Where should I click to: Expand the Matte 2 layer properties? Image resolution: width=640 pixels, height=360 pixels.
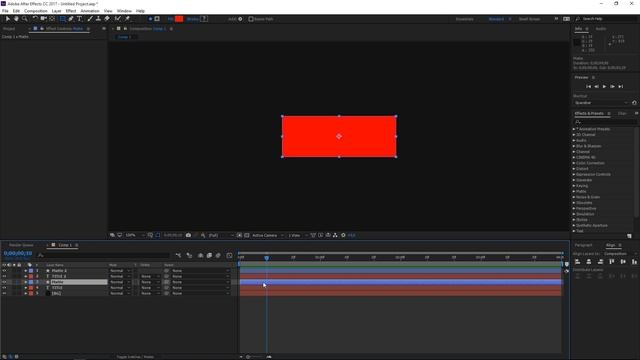click(26, 271)
